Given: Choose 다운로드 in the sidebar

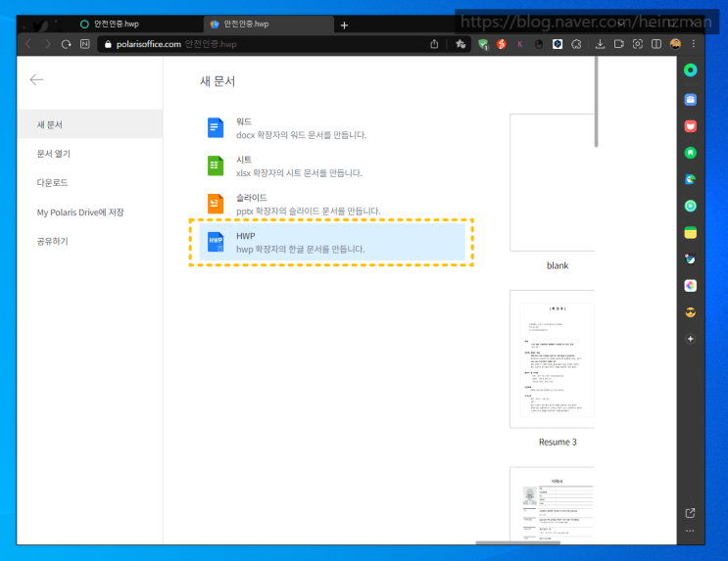Looking at the screenshot, I should tap(90, 183).
